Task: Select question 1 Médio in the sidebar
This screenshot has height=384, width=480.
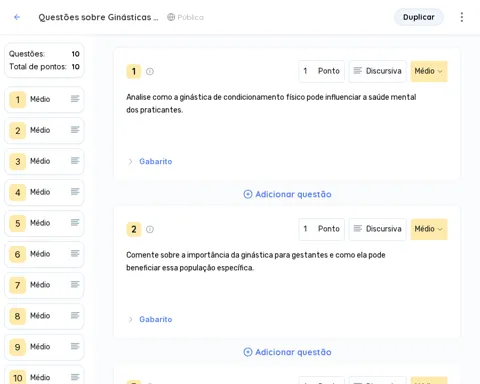Action: [x=44, y=99]
